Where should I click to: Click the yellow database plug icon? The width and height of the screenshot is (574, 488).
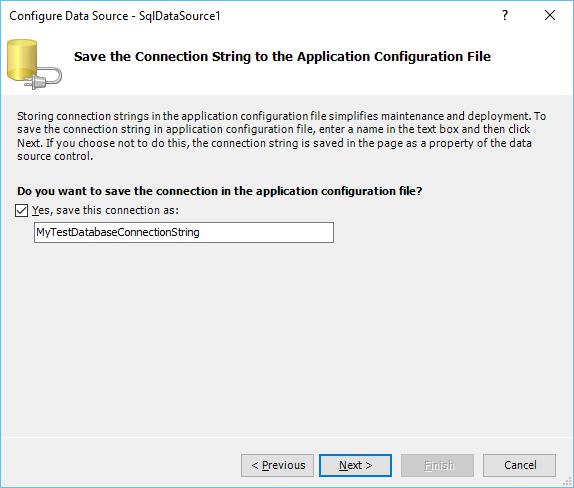pos(34,64)
